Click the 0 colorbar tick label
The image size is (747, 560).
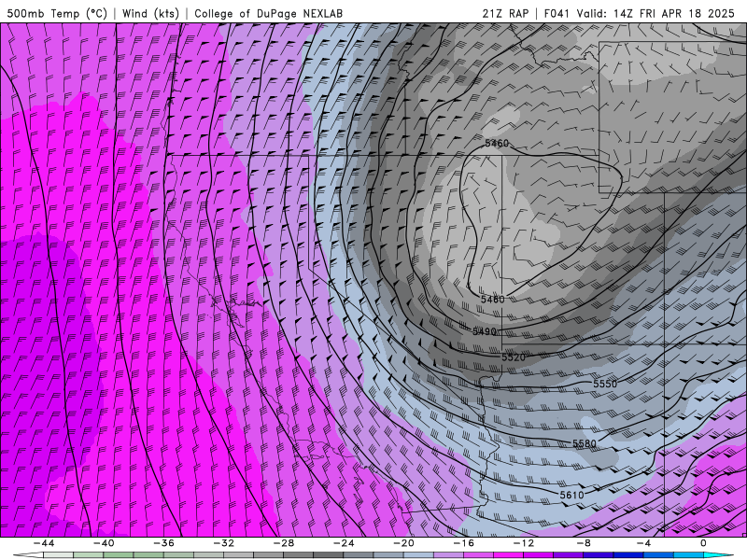(x=703, y=543)
